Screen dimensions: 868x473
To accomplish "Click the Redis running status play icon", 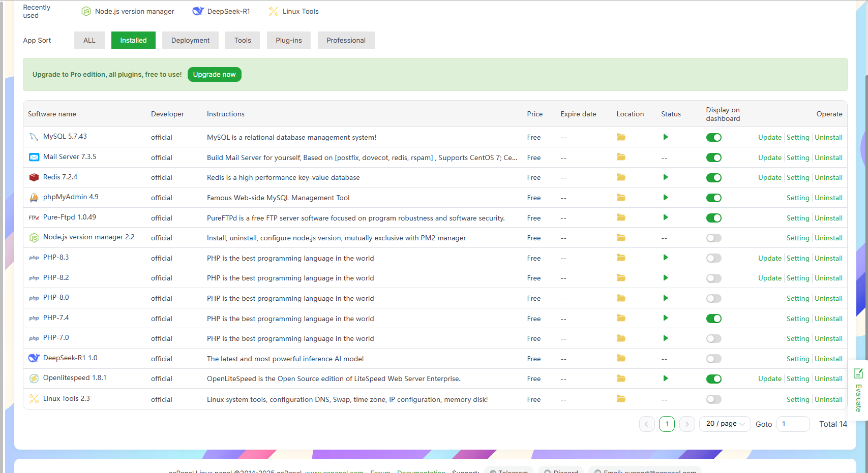I will (665, 177).
